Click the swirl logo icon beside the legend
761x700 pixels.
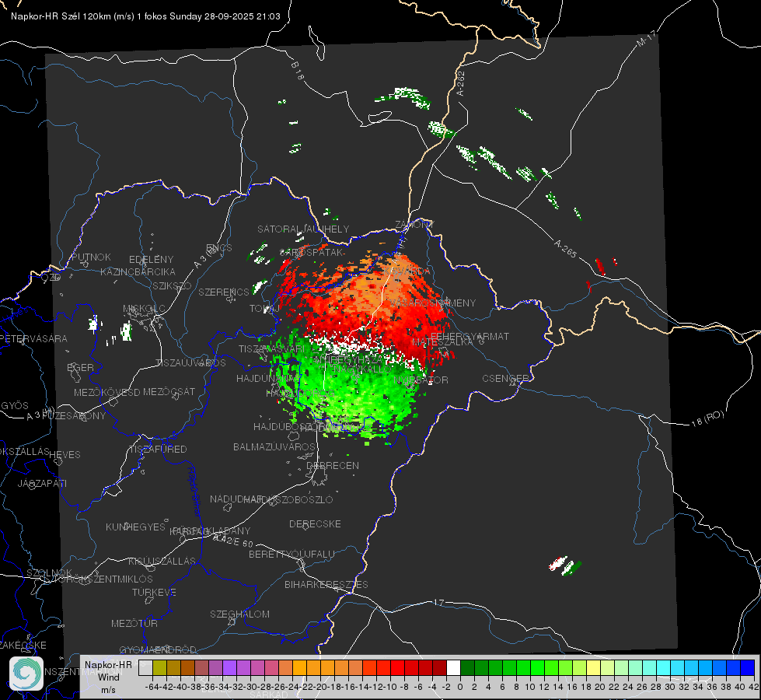pos(26,674)
